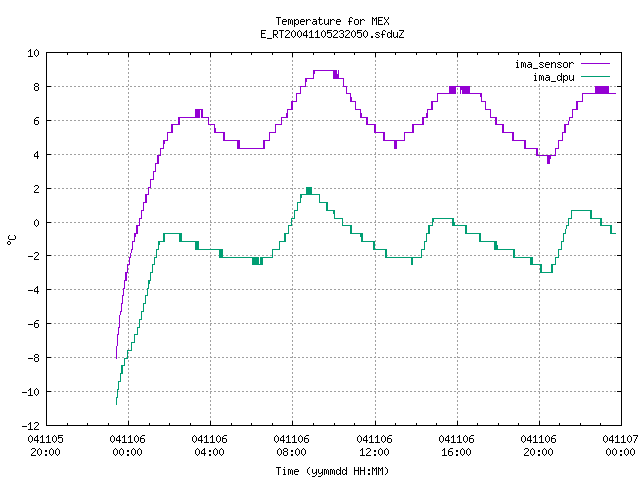Select the ima_sensor legend label
Screen dimensions: 640x480
coord(544,64)
